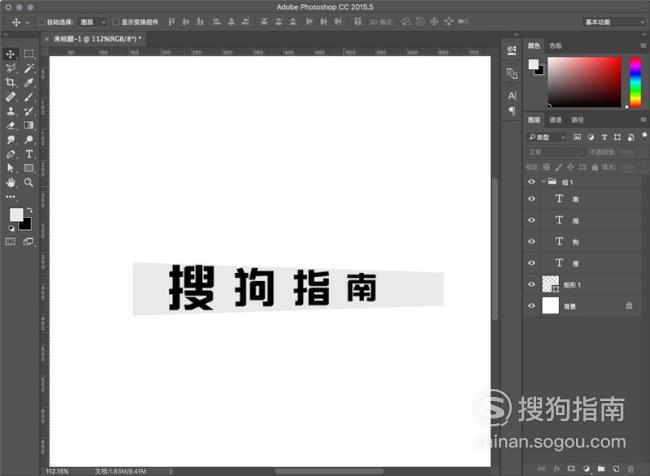Select the document tab 未标题-1
The height and width of the screenshot is (476, 650).
point(98,39)
